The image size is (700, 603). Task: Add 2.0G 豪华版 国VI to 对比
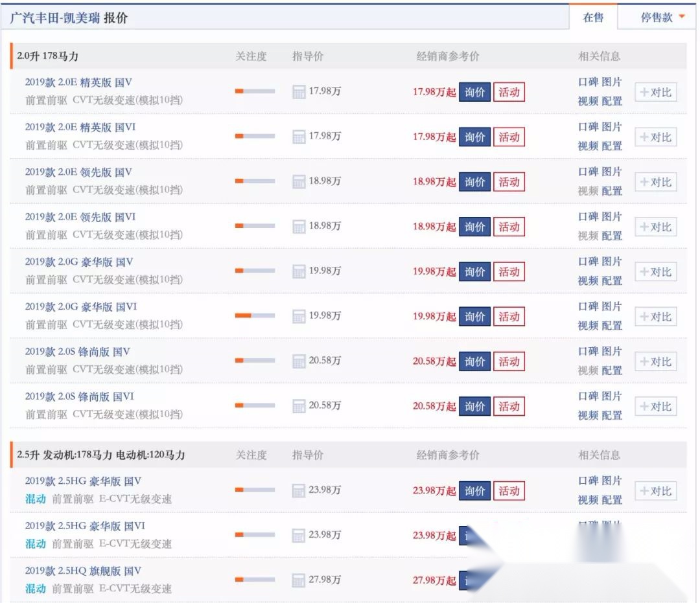pos(656,317)
